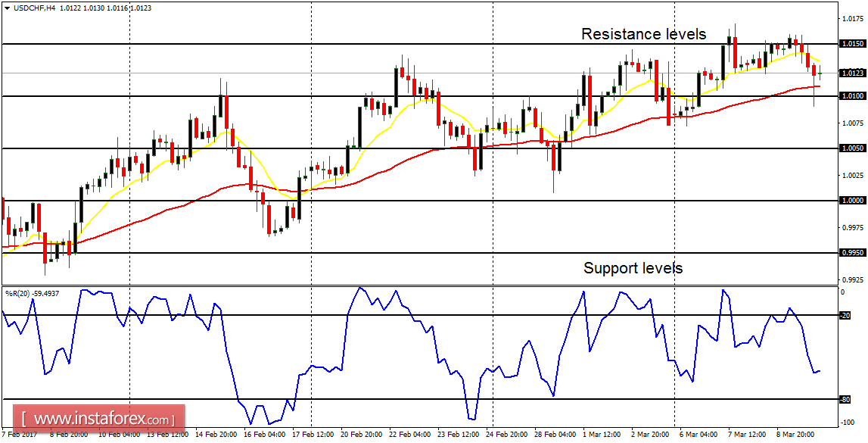Select the 7 Feb 2017 date label

click(19, 437)
